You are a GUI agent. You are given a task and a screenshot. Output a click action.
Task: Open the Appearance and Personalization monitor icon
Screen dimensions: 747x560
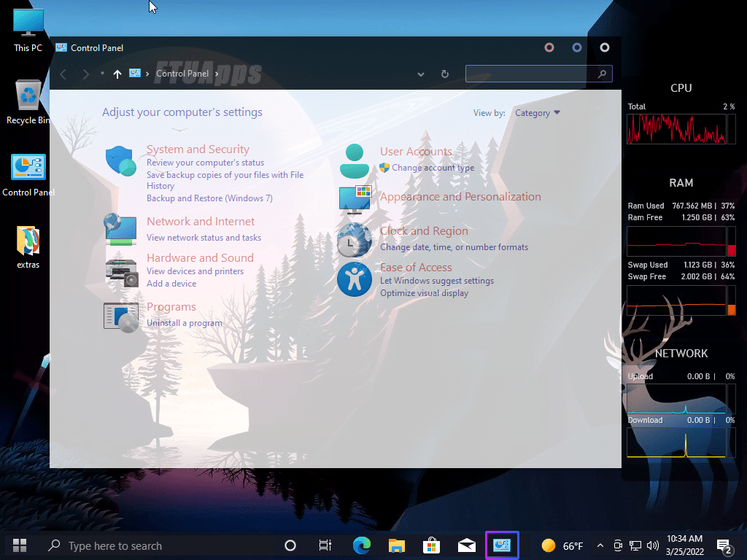[x=355, y=200]
